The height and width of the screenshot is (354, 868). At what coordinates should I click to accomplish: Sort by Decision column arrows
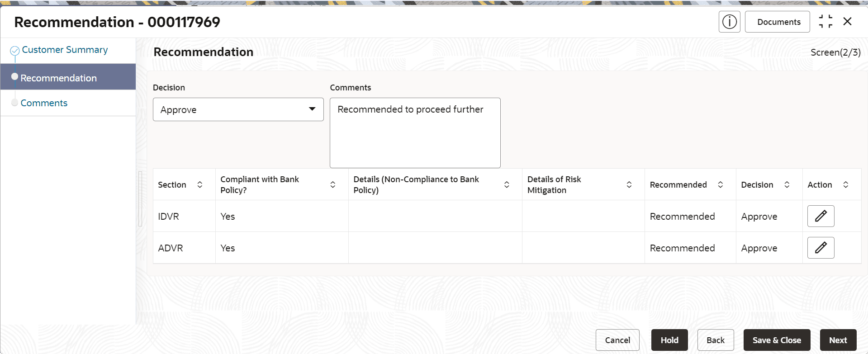pos(787,184)
